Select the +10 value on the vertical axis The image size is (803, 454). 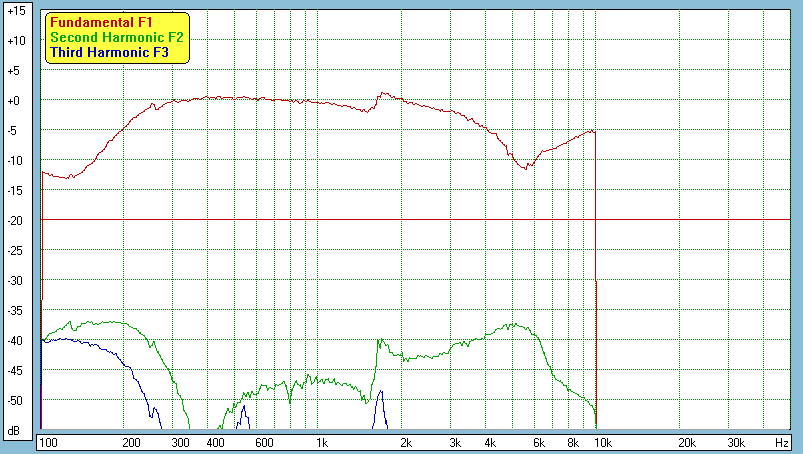[x=14, y=41]
